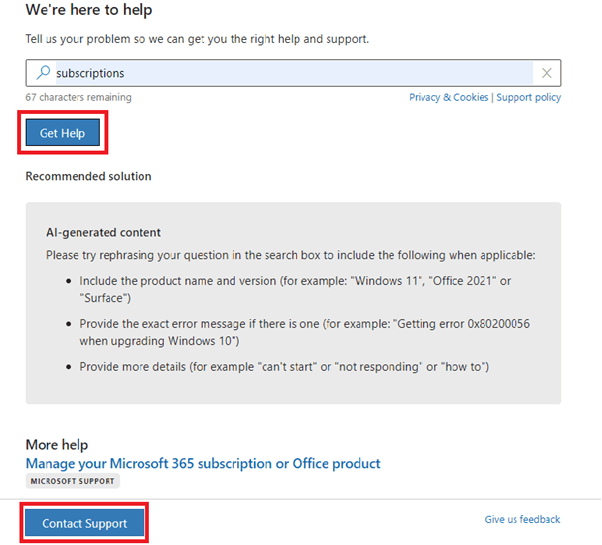Screen dimensions: 602x545
Task: Click the 'Provide more details' bullet
Action: tap(284, 367)
